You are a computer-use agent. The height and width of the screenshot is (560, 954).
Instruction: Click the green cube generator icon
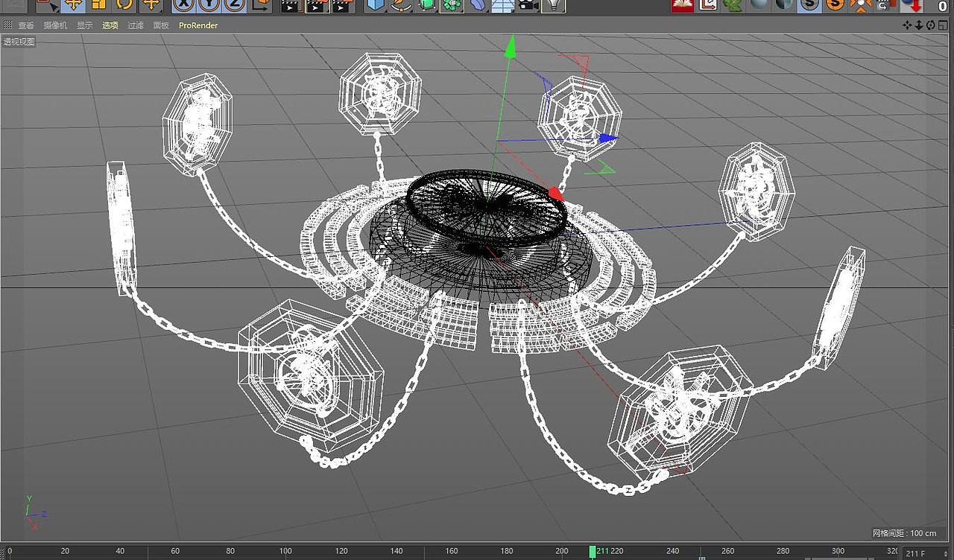(x=426, y=6)
